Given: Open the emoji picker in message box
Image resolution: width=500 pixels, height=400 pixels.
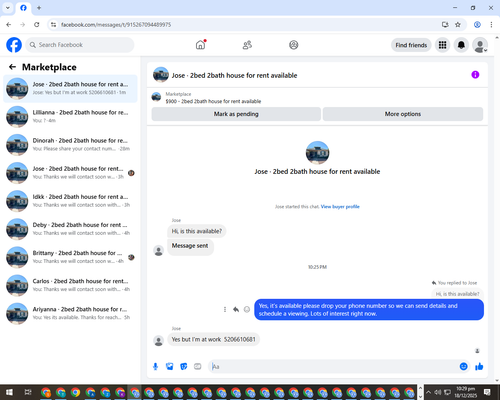Looking at the screenshot, I should click(463, 366).
